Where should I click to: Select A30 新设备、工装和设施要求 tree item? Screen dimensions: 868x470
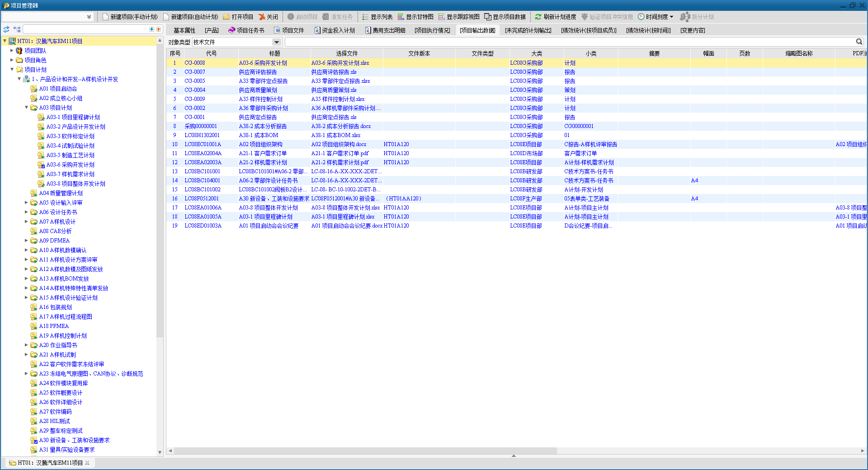click(x=74, y=440)
